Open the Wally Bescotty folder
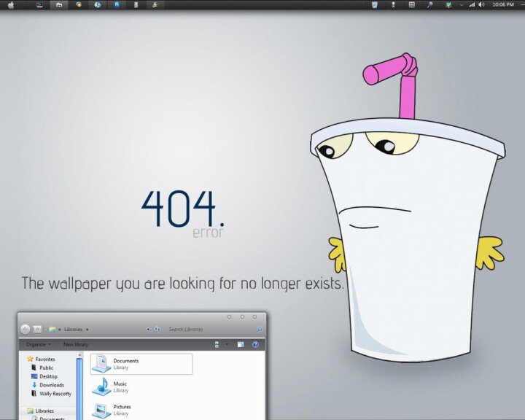The height and width of the screenshot is (420, 525). click(x=51, y=394)
